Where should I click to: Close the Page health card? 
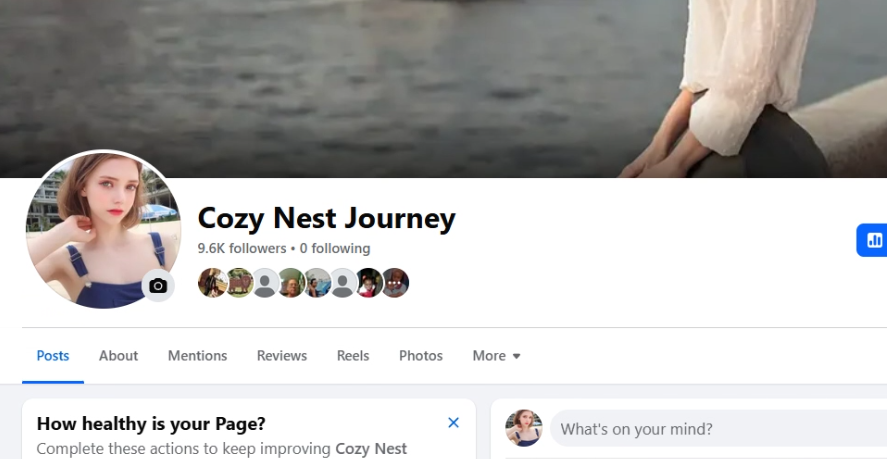pyautogui.click(x=453, y=423)
